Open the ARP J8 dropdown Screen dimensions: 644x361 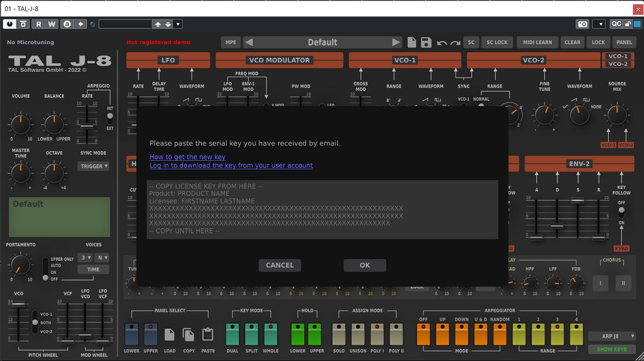611,336
